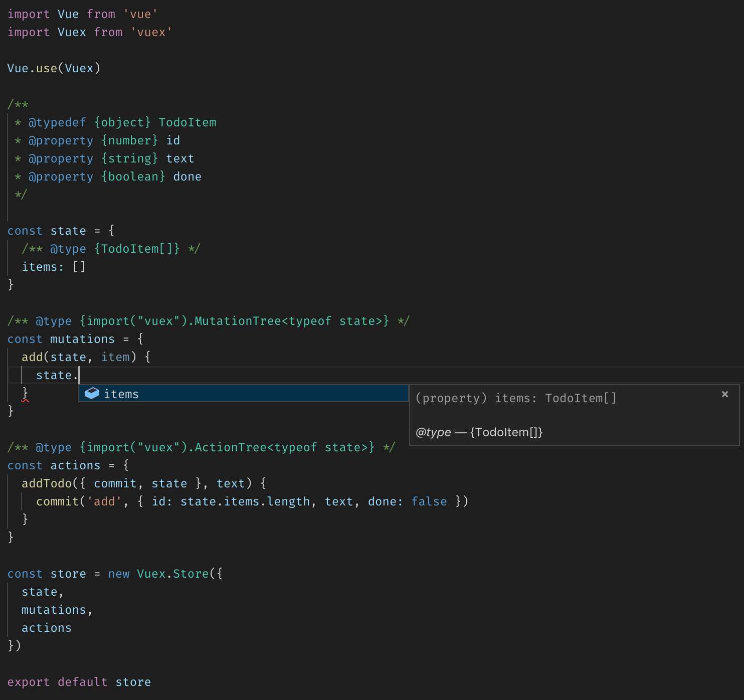The width and height of the screenshot is (744, 700).
Task: Click the item parameter of the add mutation
Action: point(115,357)
